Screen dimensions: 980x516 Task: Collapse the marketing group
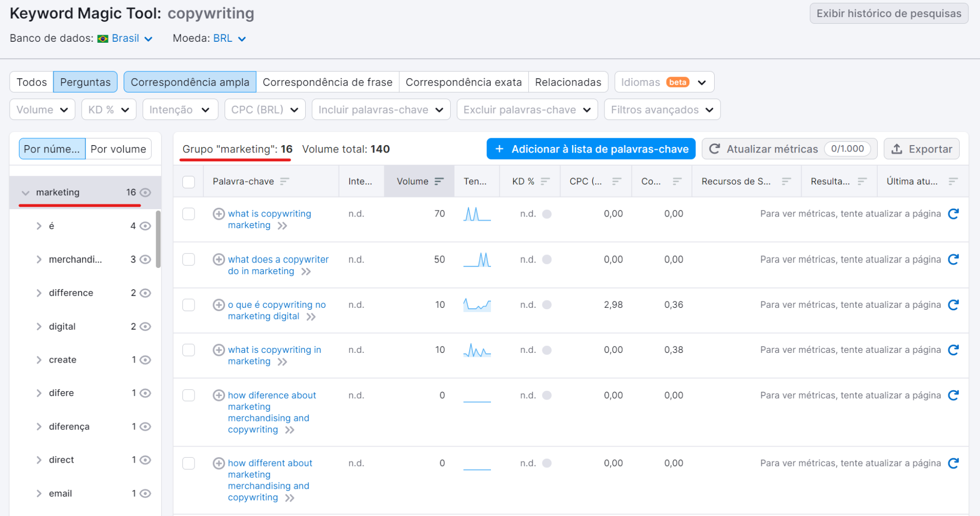(26, 193)
